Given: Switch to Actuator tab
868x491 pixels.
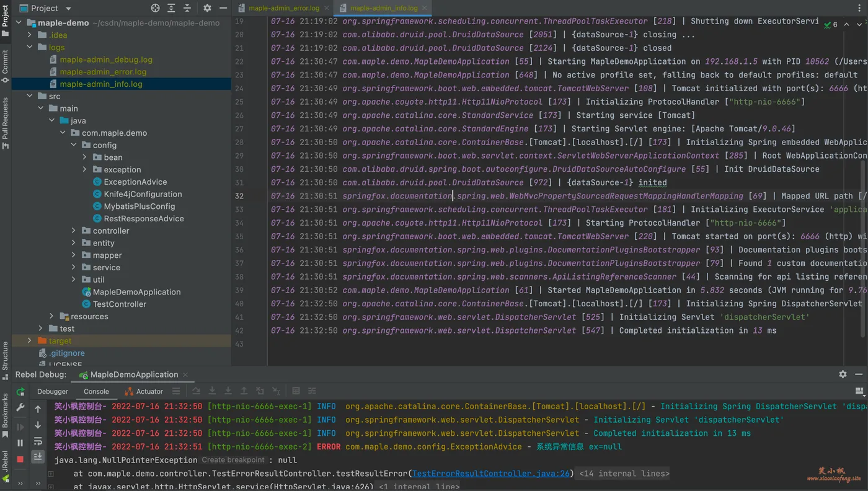Looking at the screenshot, I should (144, 391).
